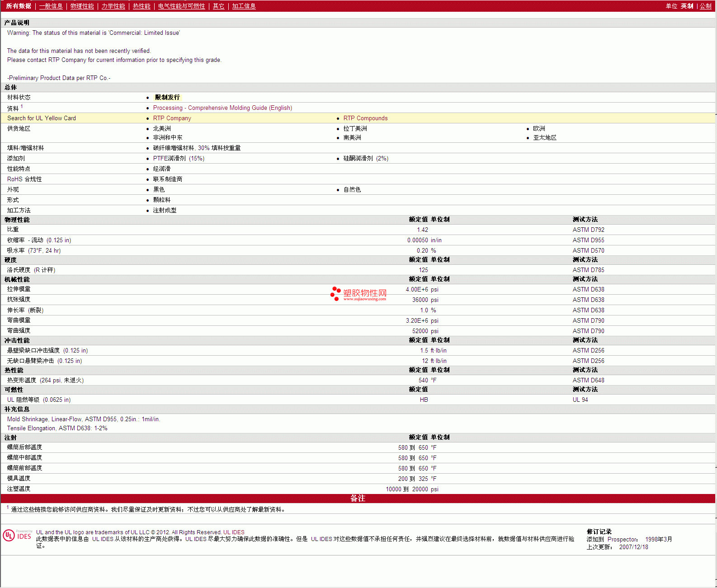Viewport: 717px width, 588px height.
Task: Switch units to 公制
Action: click(x=706, y=6)
